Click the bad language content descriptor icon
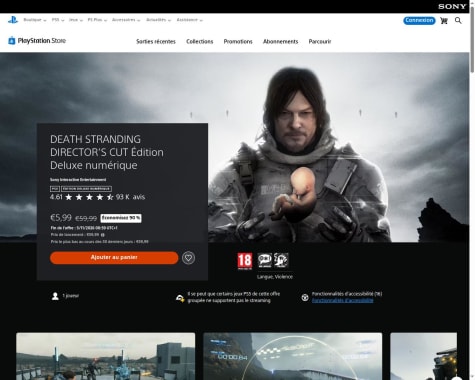The height and width of the screenshot is (380, 475). (265, 260)
